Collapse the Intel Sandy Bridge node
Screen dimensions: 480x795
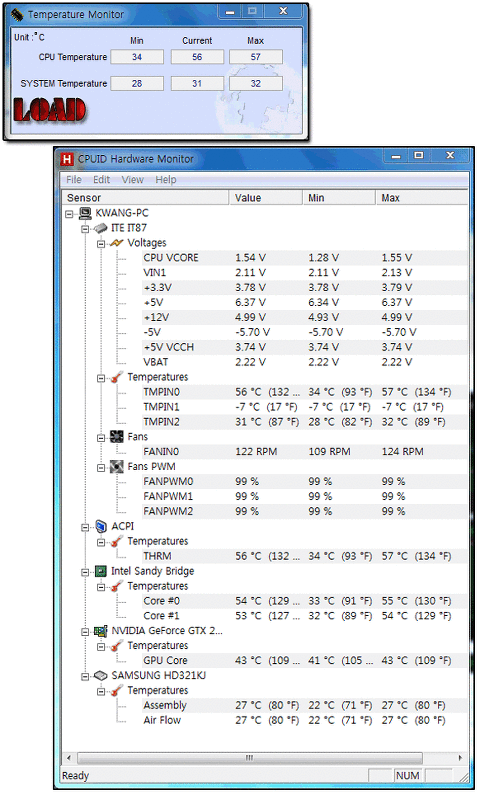point(85,572)
